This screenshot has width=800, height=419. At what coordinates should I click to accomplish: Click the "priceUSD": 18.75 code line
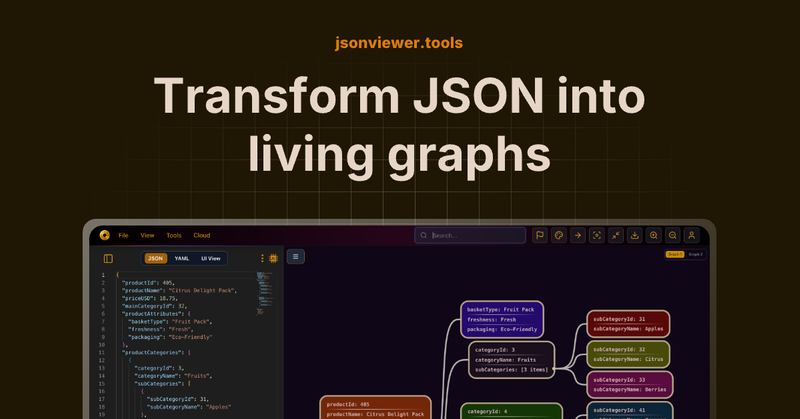point(149,298)
